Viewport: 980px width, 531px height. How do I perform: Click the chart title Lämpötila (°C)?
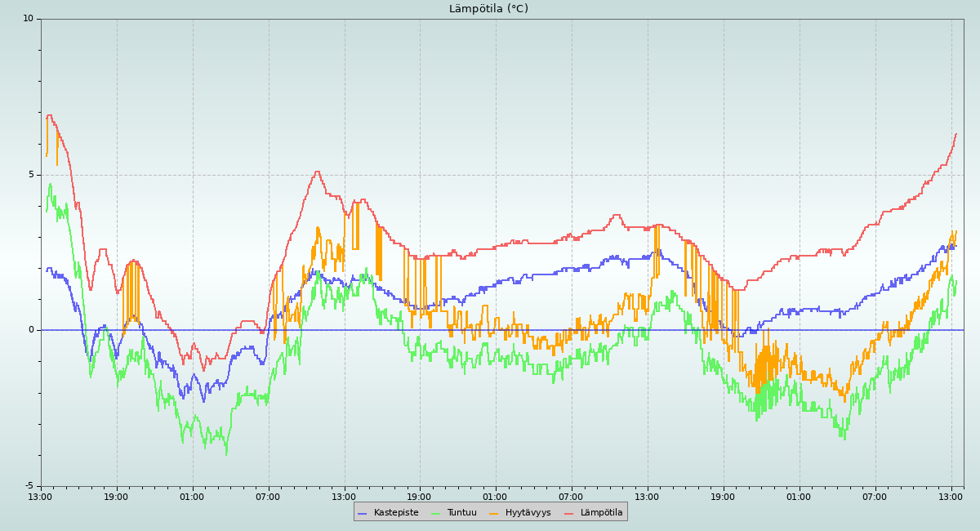pyautogui.click(x=488, y=9)
